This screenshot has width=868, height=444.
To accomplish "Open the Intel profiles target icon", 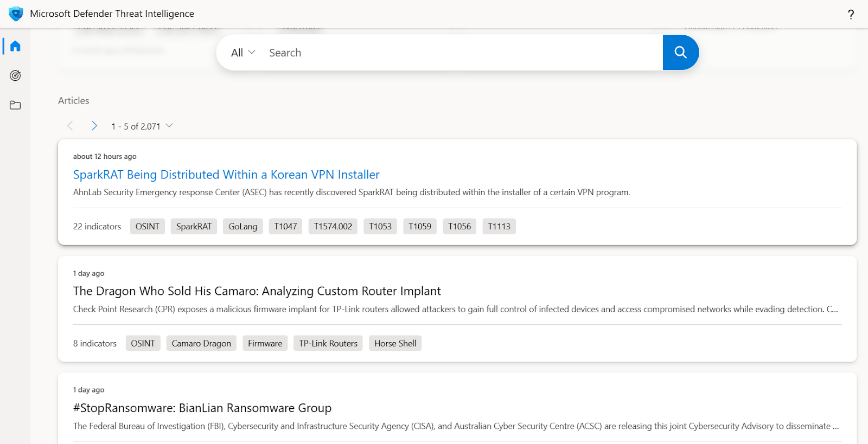I will 15,75.
